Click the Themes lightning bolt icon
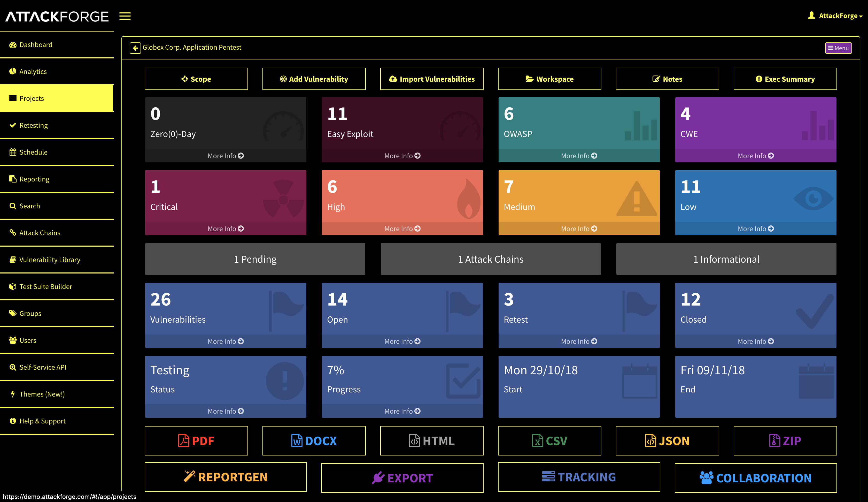The image size is (868, 502). tap(13, 394)
